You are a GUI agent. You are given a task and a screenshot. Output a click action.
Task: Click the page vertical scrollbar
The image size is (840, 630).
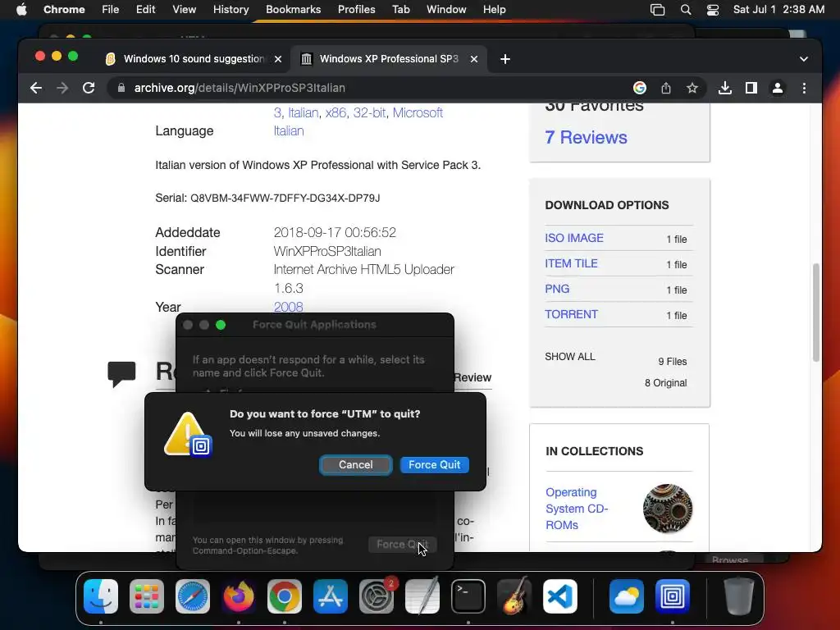click(x=816, y=313)
